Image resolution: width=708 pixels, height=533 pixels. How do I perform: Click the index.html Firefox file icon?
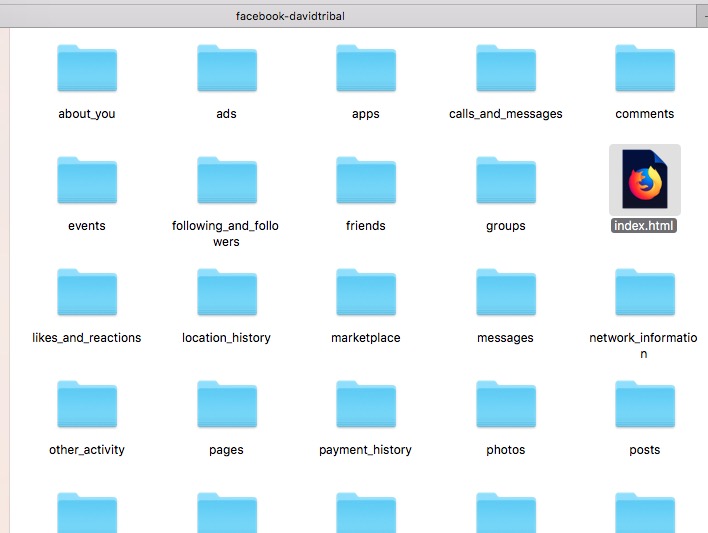(x=645, y=179)
